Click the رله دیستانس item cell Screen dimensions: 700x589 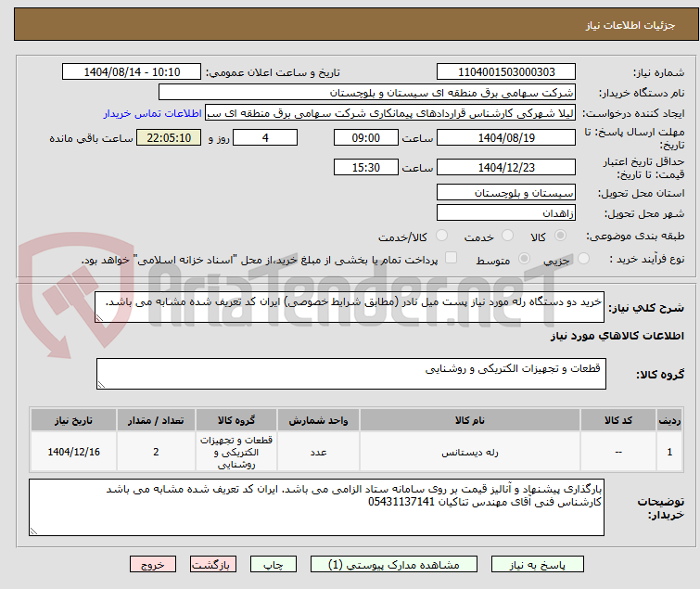tap(470, 452)
